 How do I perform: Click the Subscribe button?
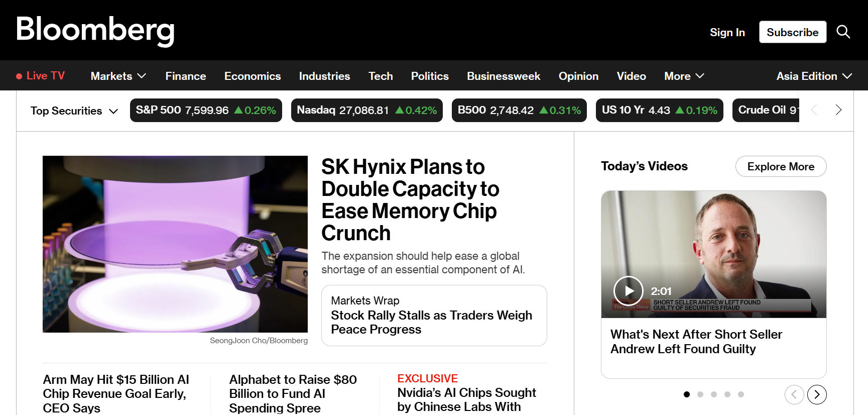(793, 32)
